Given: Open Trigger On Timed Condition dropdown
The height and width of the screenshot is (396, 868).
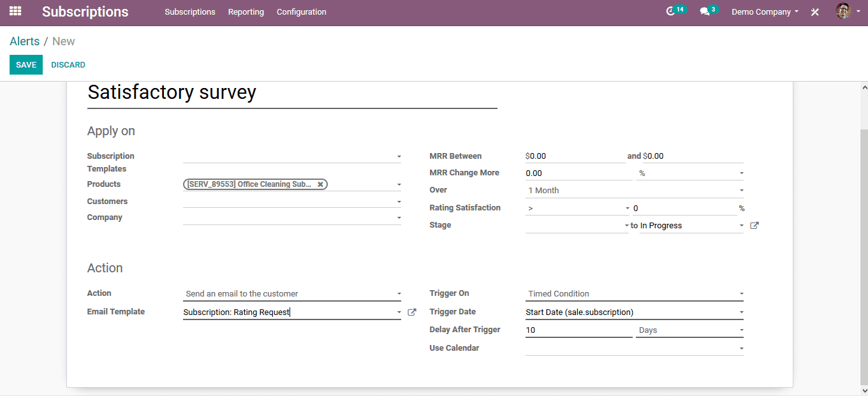Looking at the screenshot, I should tap(635, 294).
